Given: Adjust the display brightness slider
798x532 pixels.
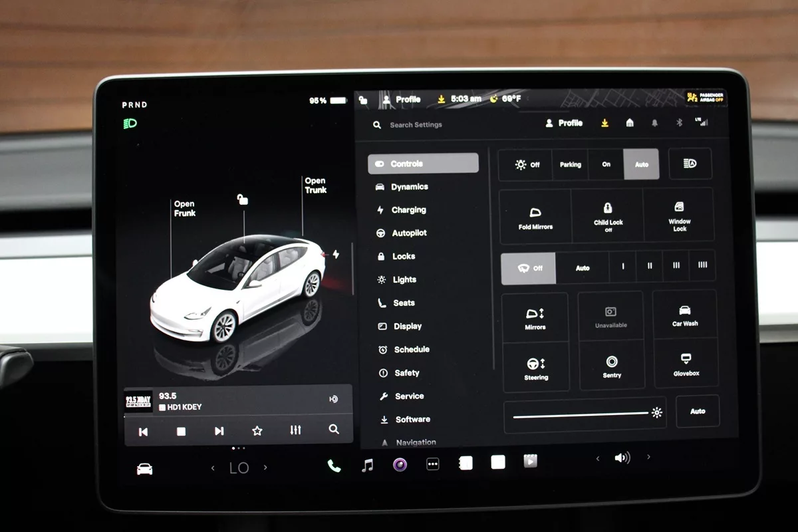Looking at the screenshot, I should (580, 413).
